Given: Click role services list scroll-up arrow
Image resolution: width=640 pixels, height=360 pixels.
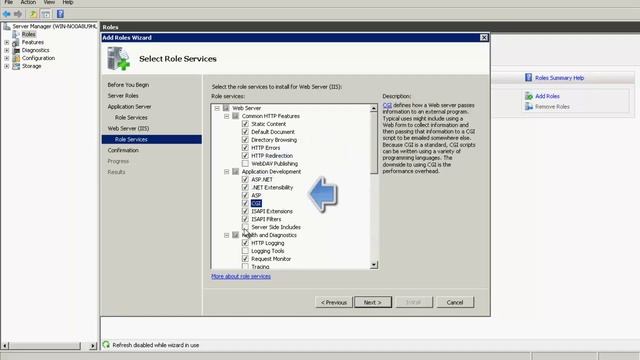Looking at the screenshot, I should (x=373, y=108).
